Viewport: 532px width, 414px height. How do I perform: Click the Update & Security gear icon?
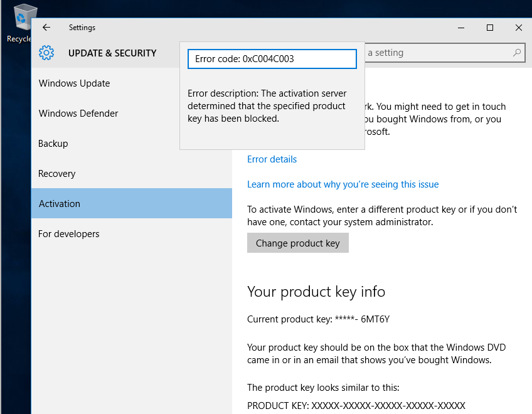46,53
